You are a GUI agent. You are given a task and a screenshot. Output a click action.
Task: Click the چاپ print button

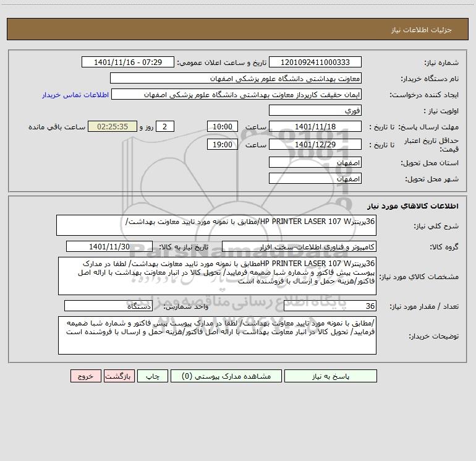(153, 376)
